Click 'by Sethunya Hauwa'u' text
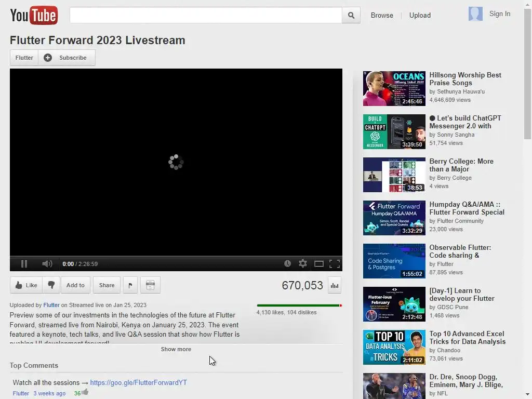The image size is (532, 399). [457, 91]
